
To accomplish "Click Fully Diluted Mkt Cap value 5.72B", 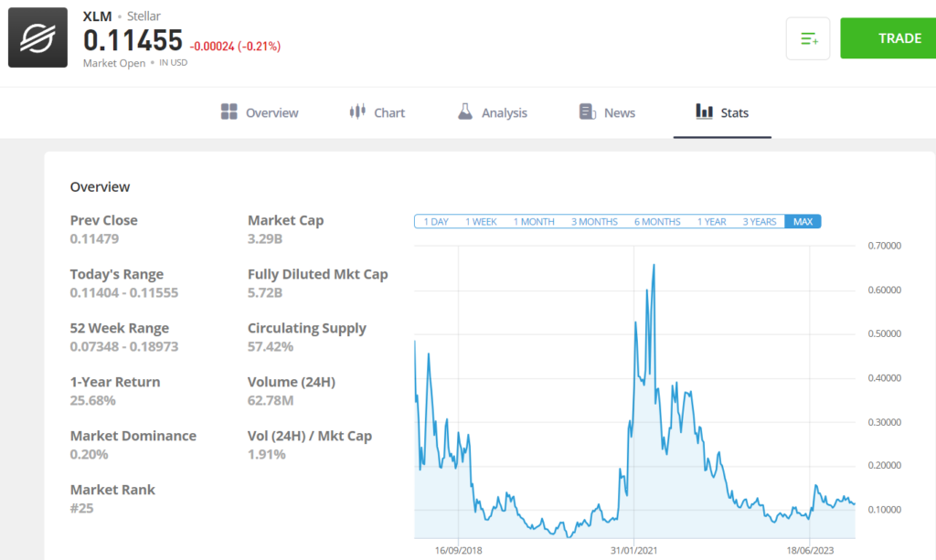I will click(x=265, y=293).
